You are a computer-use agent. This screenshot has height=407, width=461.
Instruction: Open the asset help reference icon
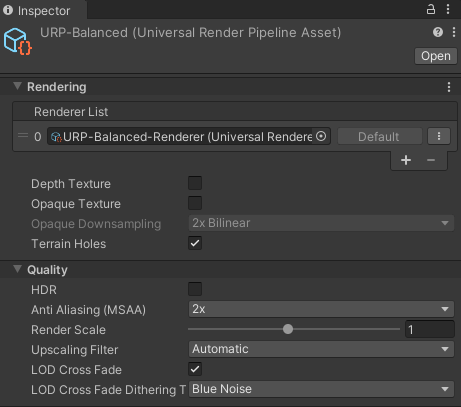[438, 32]
